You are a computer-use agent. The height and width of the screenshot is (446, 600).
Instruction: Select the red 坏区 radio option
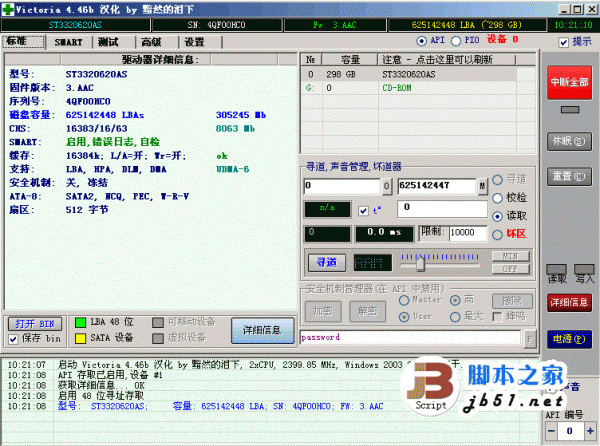[497, 234]
